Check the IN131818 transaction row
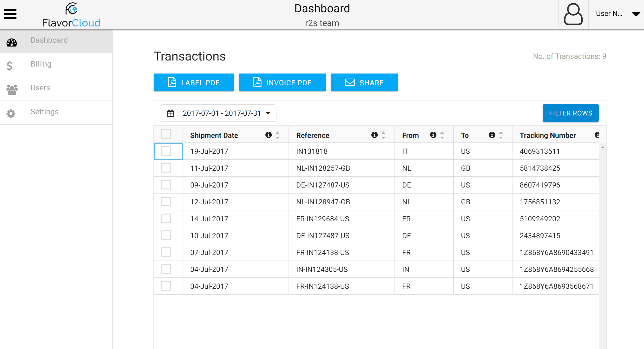644x349 pixels. (x=166, y=151)
